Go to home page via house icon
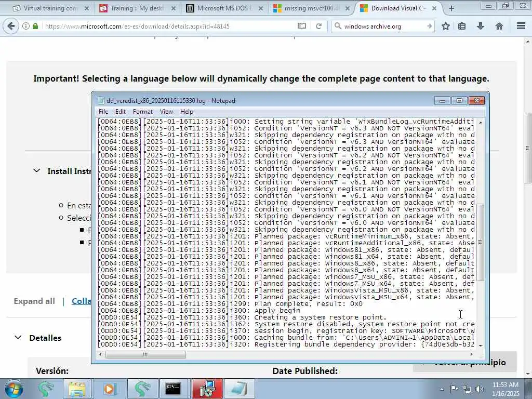Screen dimensions: 532x399 point(499,26)
